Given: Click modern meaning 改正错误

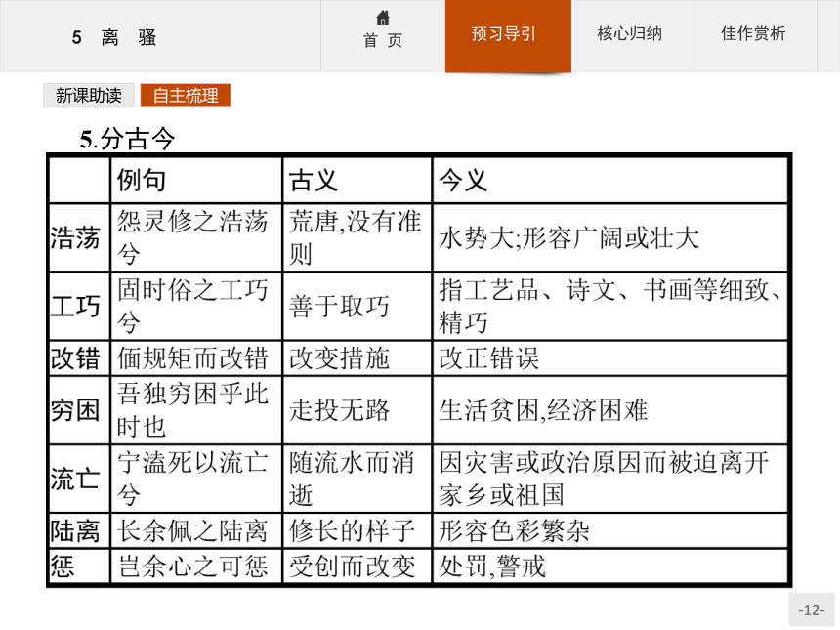Looking at the screenshot, I should [x=488, y=357].
